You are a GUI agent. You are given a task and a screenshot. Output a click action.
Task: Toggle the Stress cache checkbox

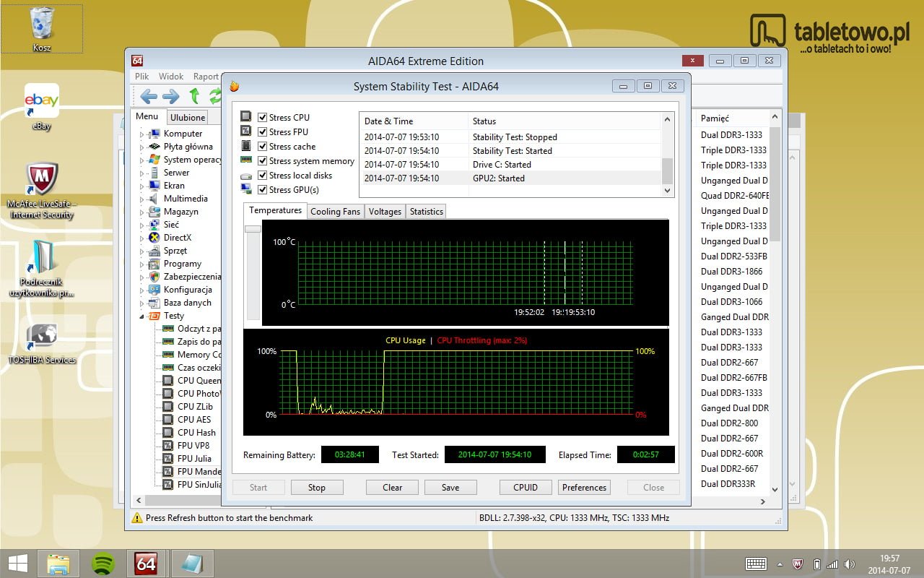(263, 146)
